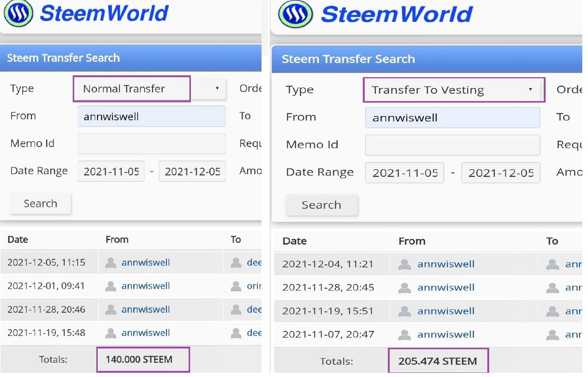Click total value 140.000 STEEM
Viewport: 588px width, 377px height.
click(139, 360)
